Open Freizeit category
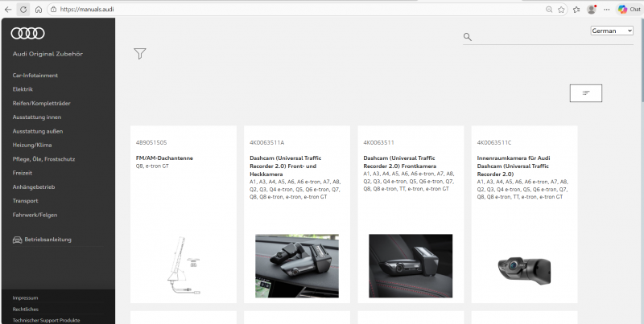 click(23, 173)
